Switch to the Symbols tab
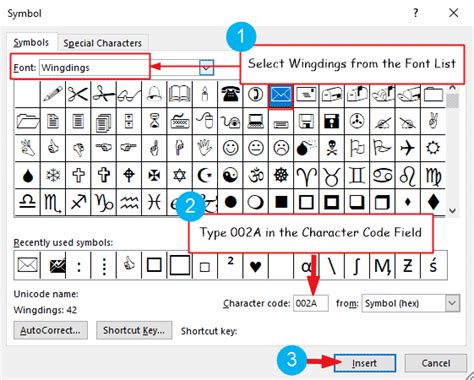The width and height of the screenshot is (474, 380). coord(31,42)
